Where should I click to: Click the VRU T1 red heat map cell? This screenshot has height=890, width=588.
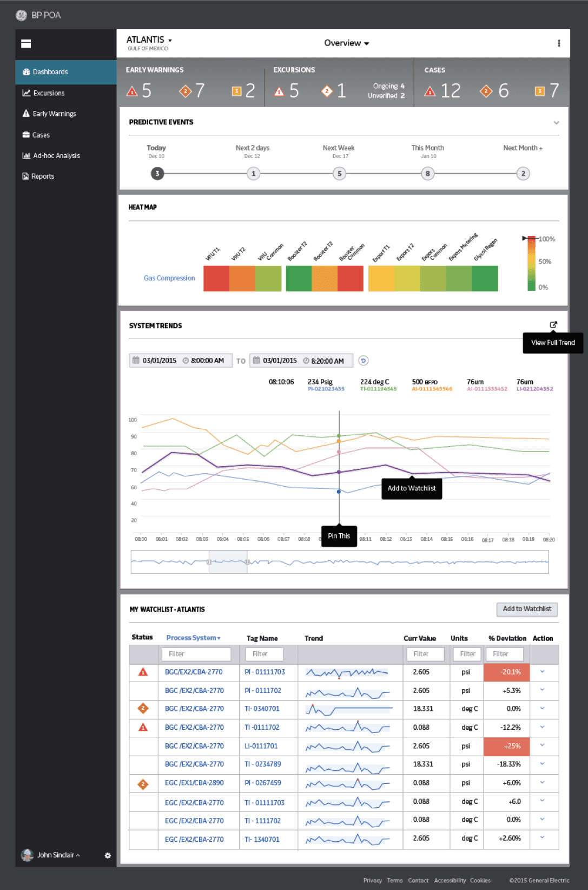pos(216,279)
